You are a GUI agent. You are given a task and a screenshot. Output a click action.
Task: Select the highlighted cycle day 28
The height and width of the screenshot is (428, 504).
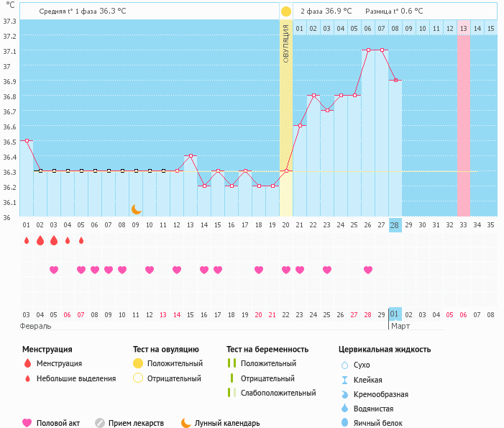point(395,224)
